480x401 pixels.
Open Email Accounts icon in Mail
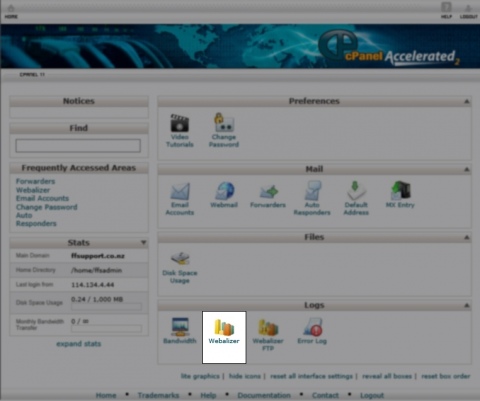pyautogui.click(x=180, y=199)
